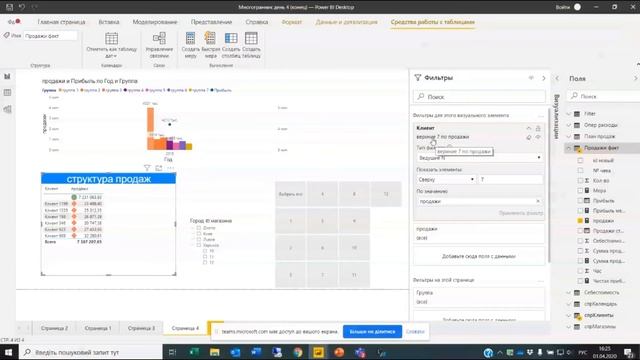The height and width of the screenshot is (360, 640).
Task: Open Word from the taskbar
Action: (256, 352)
